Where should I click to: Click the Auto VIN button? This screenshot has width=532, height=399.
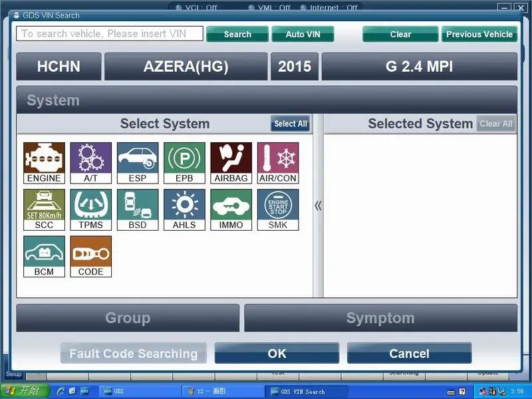pyautogui.click(x=303, y=35)
